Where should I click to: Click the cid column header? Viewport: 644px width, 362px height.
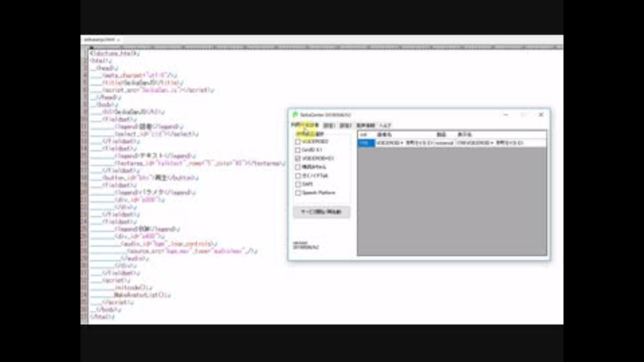pyautogui.click(x=366, y=135)
